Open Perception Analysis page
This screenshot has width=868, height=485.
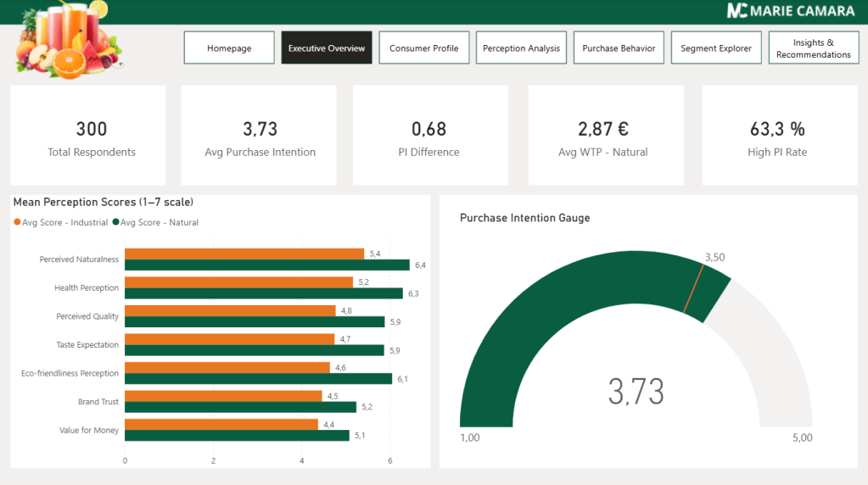pyautogui.click(x=521, y=48)
